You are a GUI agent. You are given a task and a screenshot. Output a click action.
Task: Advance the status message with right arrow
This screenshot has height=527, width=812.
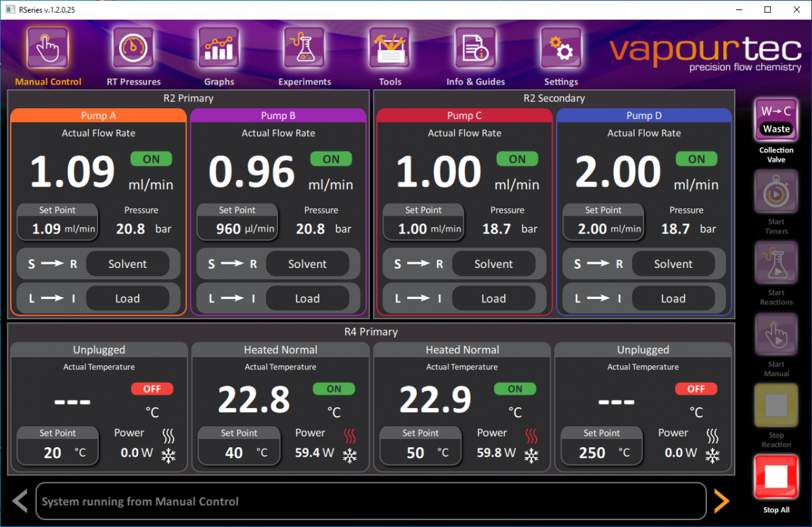pyautogui.click(x=721, y=501)
